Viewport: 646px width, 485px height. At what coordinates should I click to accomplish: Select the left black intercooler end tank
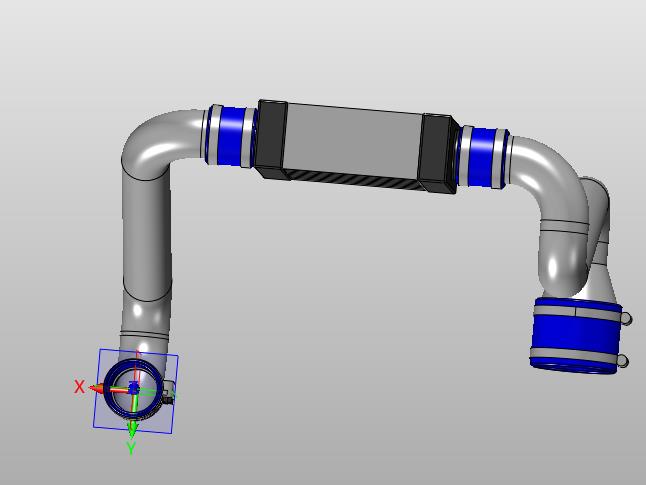[270, 139]
